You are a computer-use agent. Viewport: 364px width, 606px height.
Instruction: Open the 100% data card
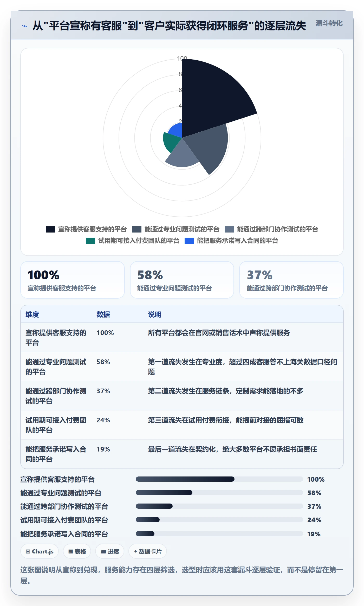pos(73,280)
